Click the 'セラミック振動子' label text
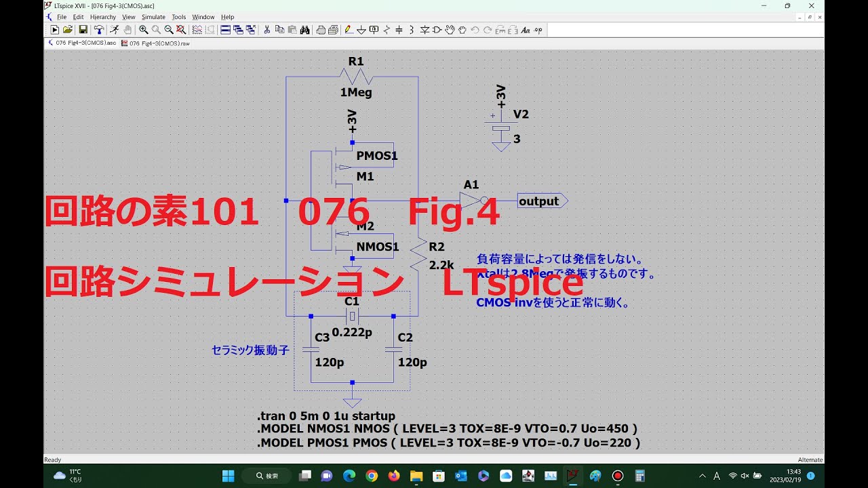Screen dimensions: 868x488 pyautogui.click(x=250, y=350)
